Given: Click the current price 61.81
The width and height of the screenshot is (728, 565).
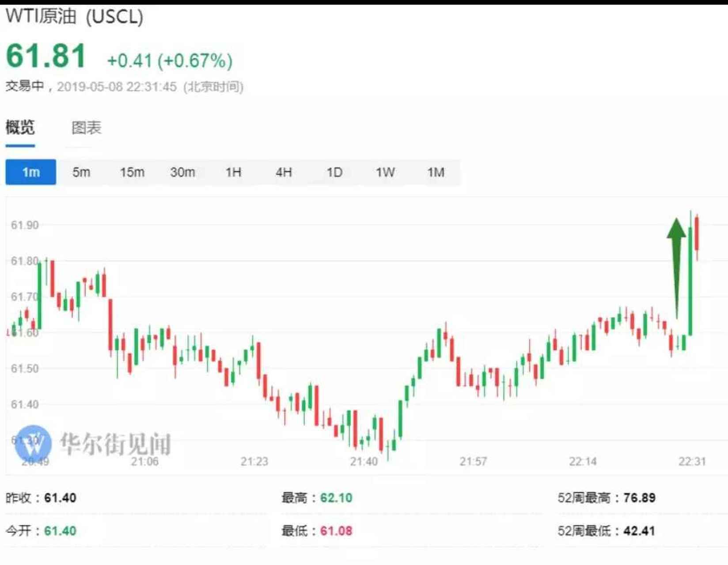Looking at the screenshot, I should coord(46,56).
